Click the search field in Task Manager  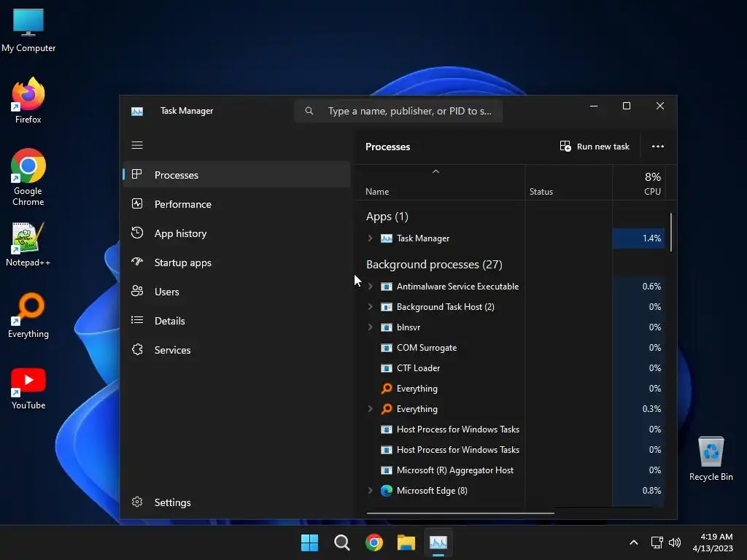tap(398, 111)
